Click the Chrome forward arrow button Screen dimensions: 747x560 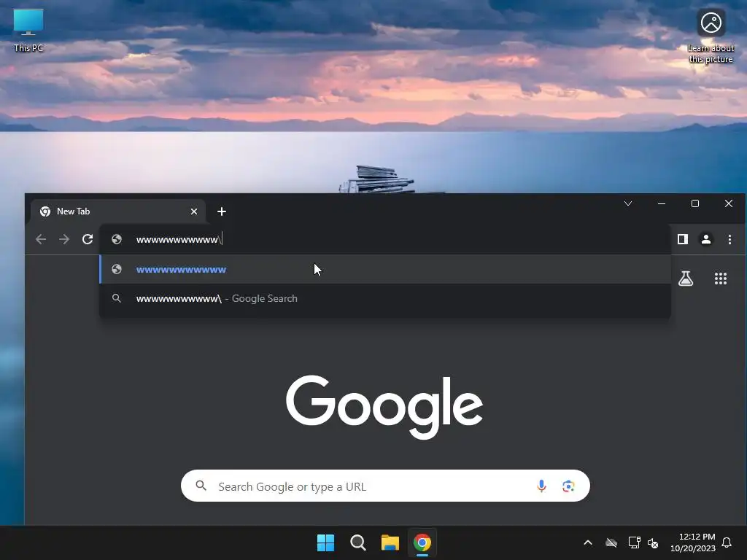(64, 239)
